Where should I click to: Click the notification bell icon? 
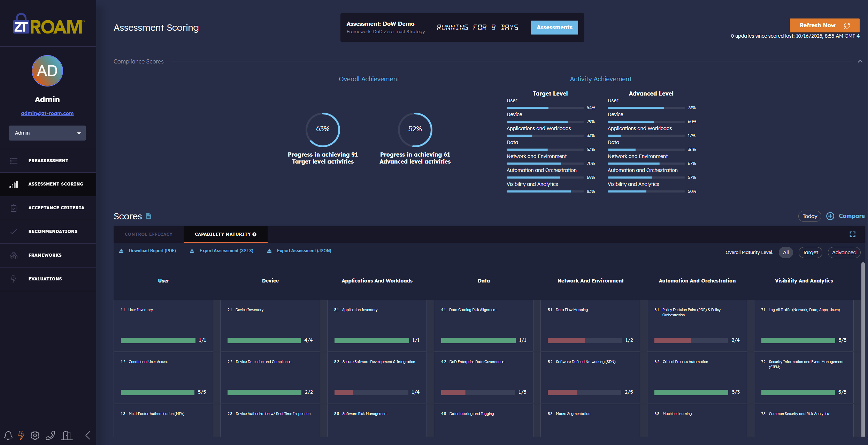[x=8, y=435]
